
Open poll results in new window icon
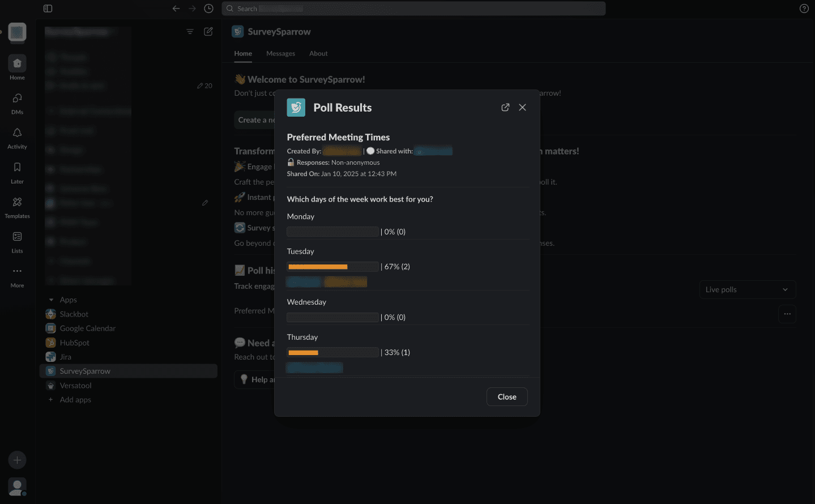pos(505,108)
